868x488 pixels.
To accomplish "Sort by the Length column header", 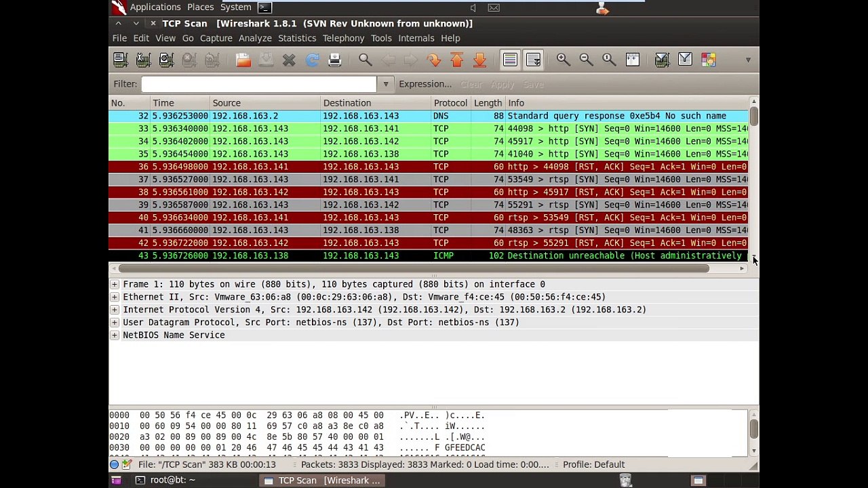I will click(488, 103).
